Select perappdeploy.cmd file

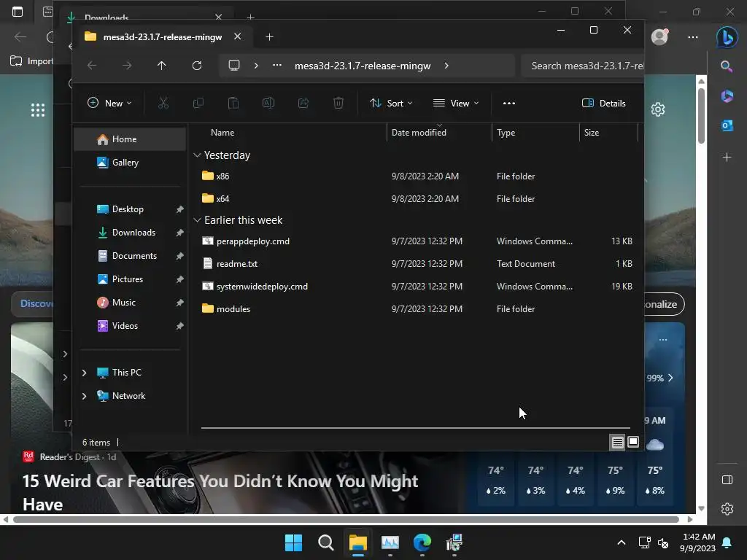415,241
